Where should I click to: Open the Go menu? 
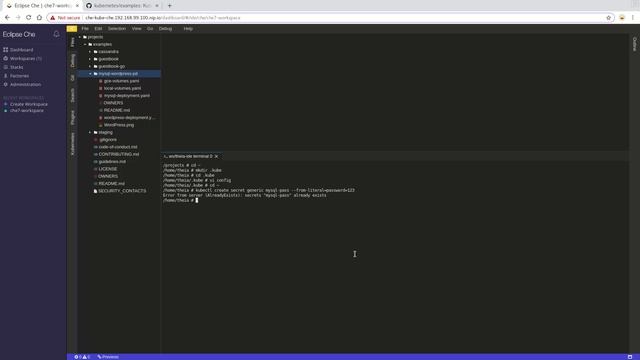click(x=150, y=29)
